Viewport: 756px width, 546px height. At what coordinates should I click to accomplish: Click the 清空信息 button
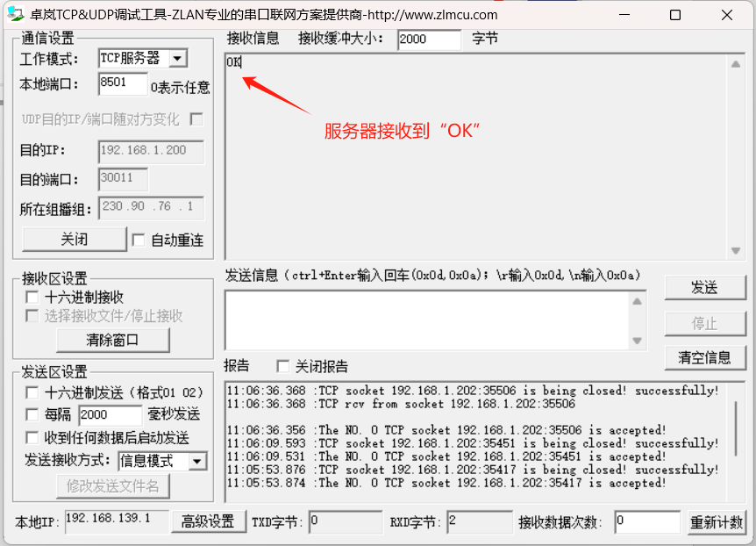coord(704,357)
